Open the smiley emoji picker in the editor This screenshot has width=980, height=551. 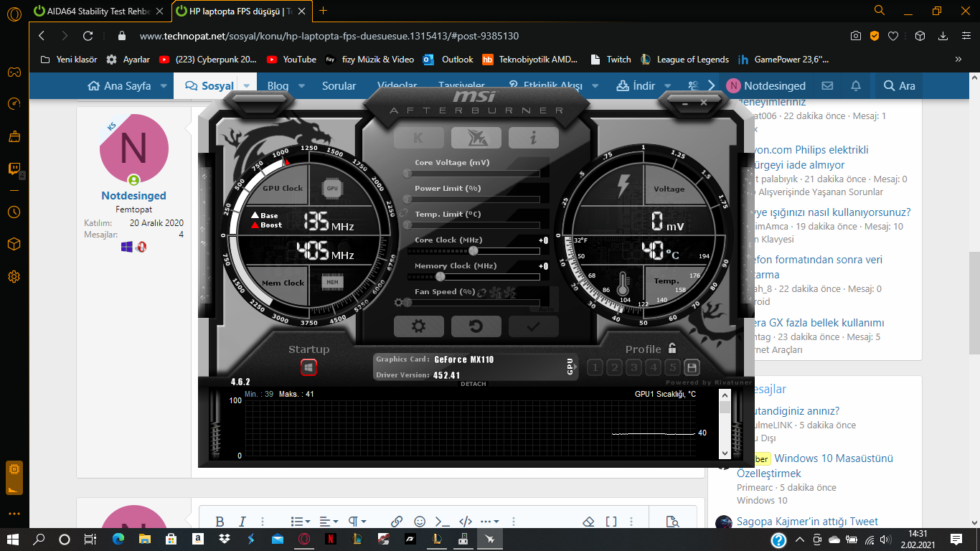click(x=420, y=522)
